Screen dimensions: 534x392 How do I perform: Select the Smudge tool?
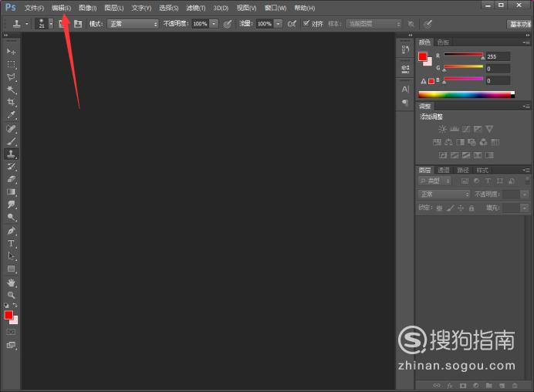pos(11,204)
